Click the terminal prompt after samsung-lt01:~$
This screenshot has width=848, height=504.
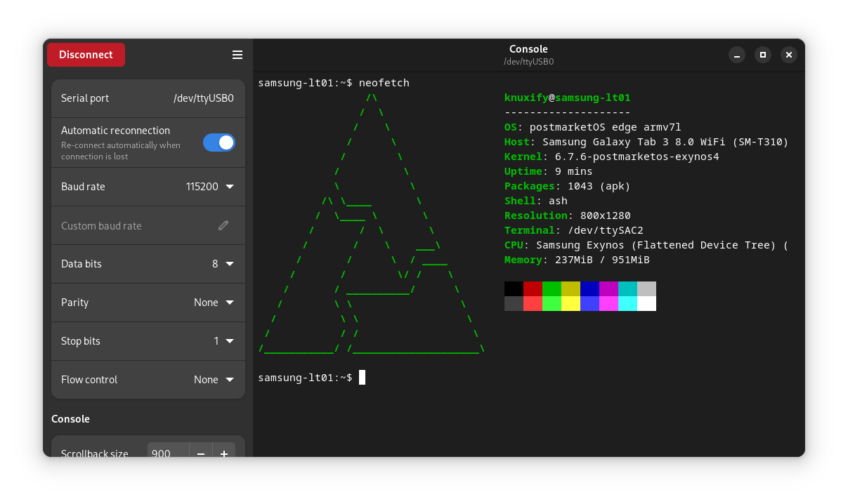tap(363, 377)
